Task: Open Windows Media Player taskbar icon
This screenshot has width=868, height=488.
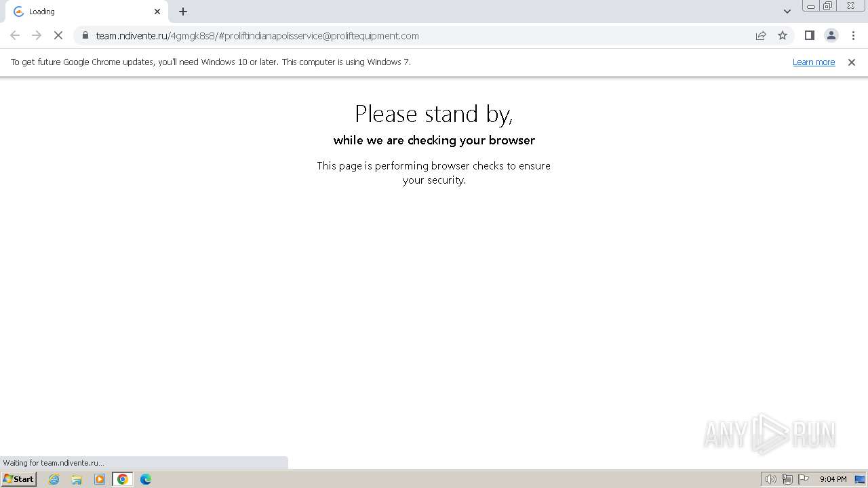Action: point(100,479)
